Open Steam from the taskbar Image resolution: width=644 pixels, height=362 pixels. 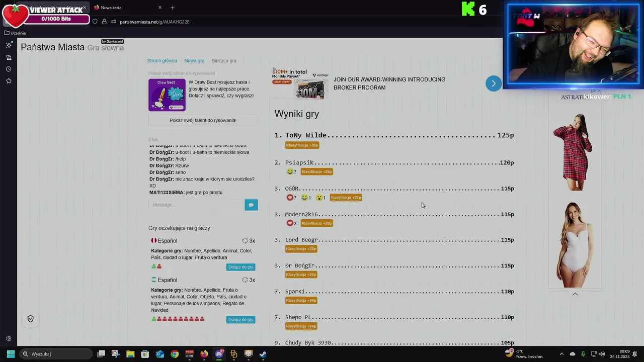pyautogui.click(x=263, y=354)
